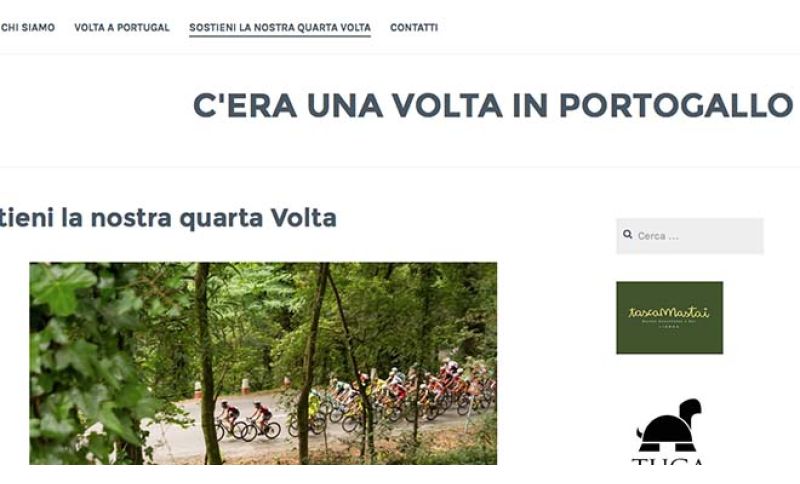Viewport: 800px width, 484px height.
Task: Click the word Volta in the page heading
Action: (304, 218)
